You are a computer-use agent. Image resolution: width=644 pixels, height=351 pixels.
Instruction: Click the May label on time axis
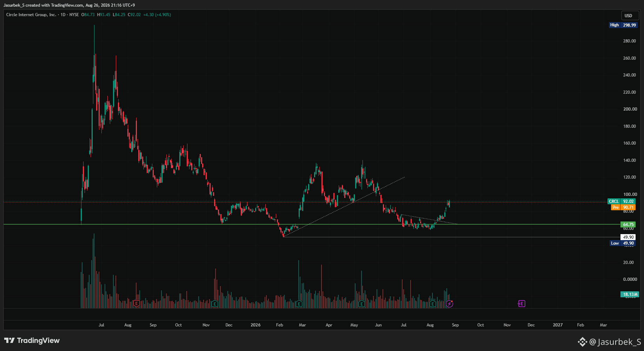point(354,325)
